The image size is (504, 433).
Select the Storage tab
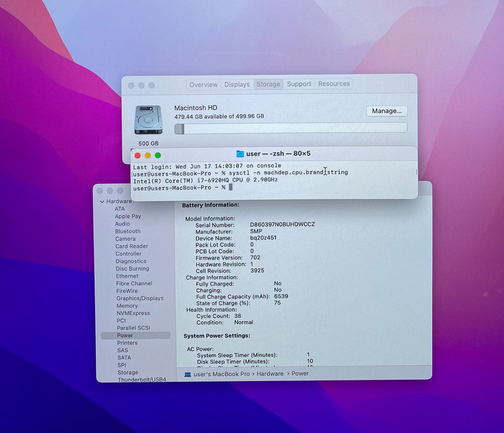tap(268, 84)
